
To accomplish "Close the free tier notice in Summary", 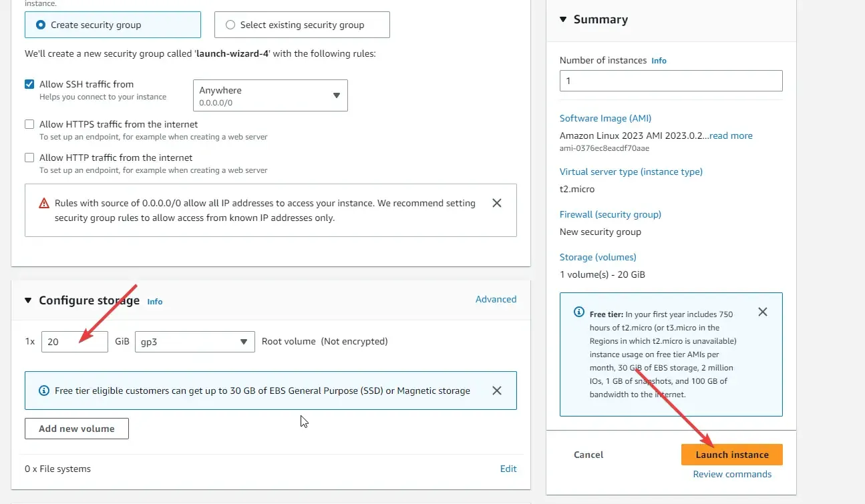I will tap(762, 312).
